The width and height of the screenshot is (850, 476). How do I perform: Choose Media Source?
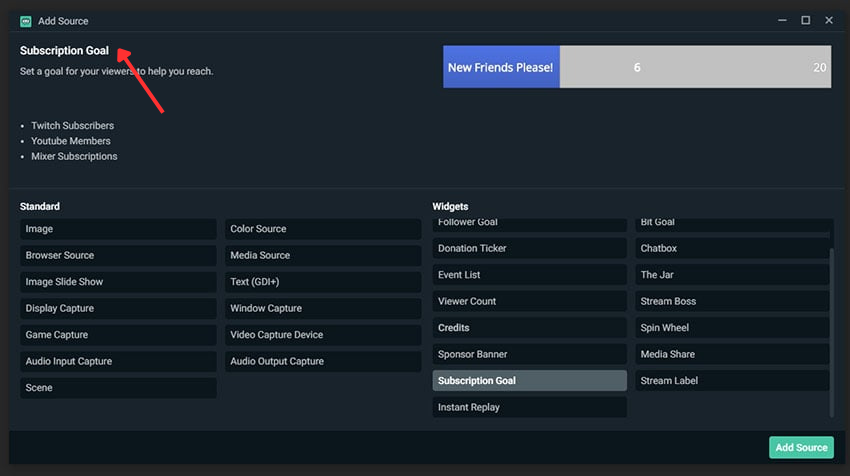tap(323, 255)
